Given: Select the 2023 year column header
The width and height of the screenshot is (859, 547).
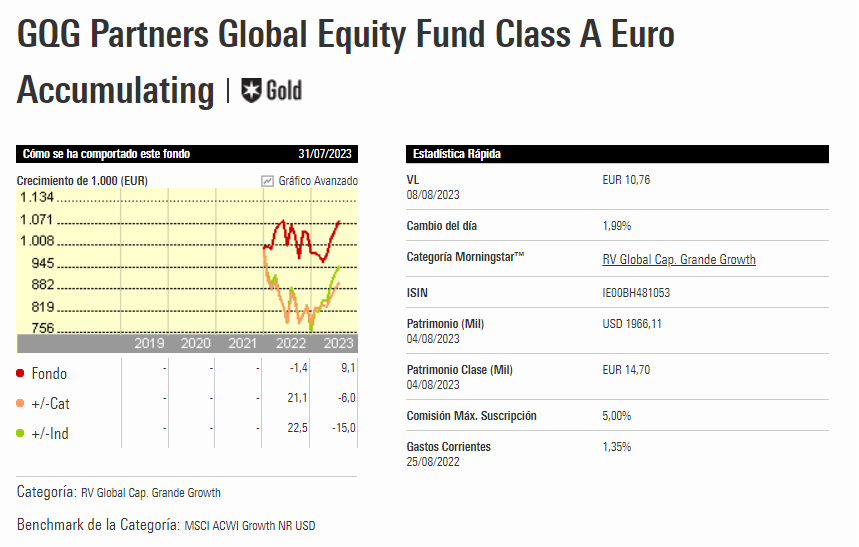Looking at the screenshot, I should pos(337,343).
